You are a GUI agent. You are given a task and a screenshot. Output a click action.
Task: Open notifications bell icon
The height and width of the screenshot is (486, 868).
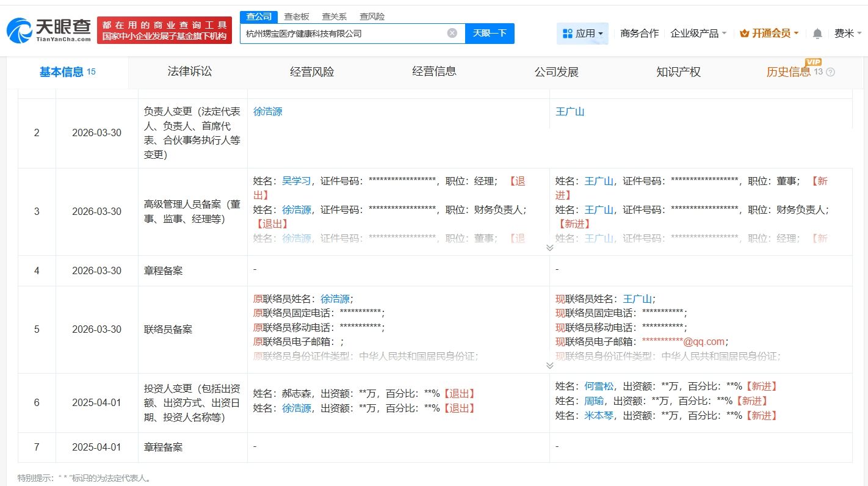[817, 34]
